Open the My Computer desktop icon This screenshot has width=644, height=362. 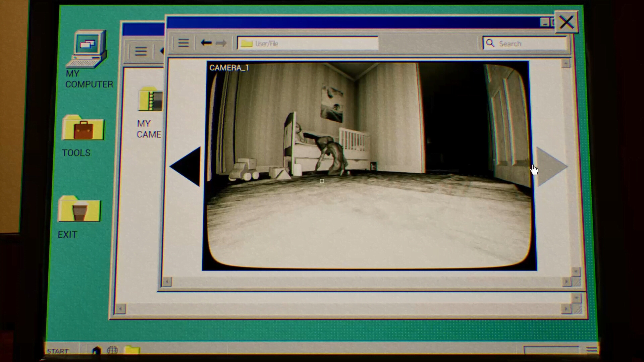pos(88,50)
